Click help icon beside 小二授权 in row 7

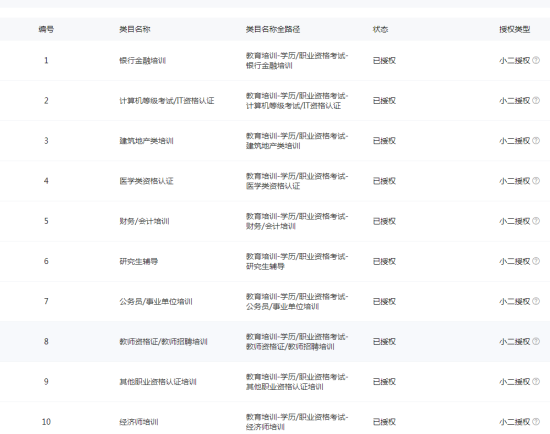tap(536, 301)
